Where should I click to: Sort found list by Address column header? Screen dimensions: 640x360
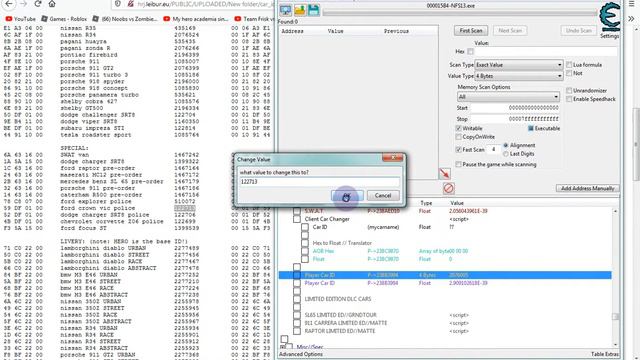click(292, 31)
